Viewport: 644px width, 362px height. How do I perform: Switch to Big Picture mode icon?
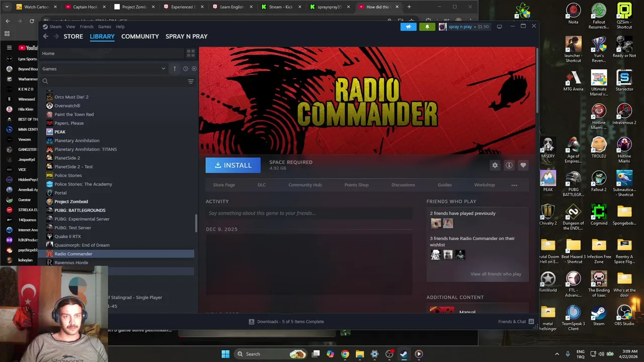tap(499, 27)
